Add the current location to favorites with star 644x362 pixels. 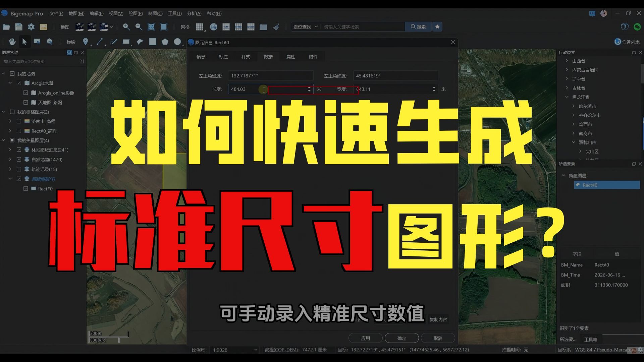(437, 27)
